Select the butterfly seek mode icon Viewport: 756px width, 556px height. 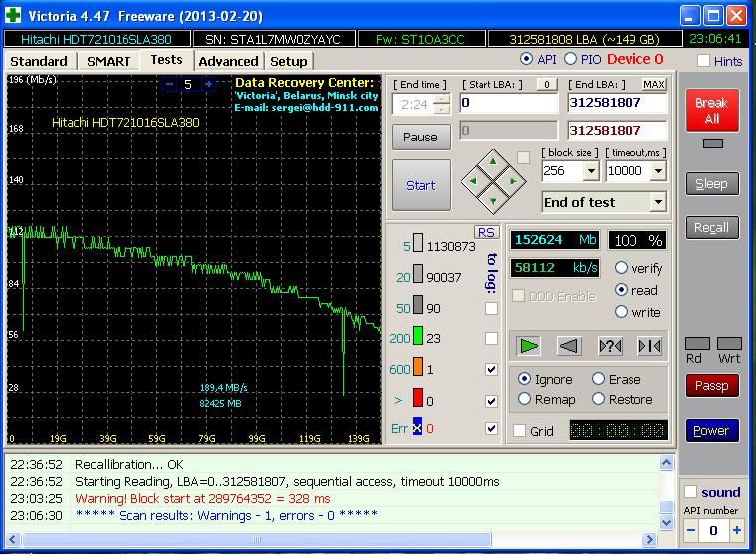click(x=649, y=345)
